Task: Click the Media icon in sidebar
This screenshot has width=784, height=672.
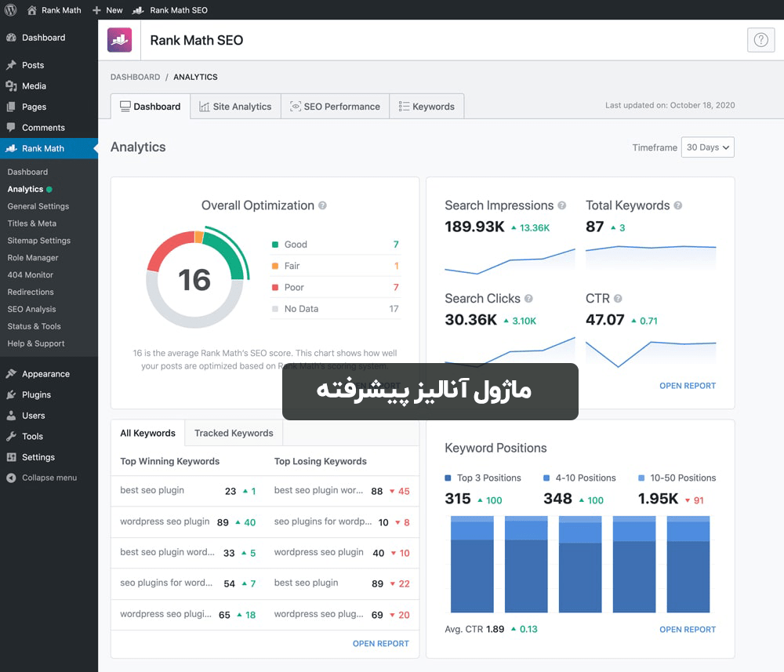Action: [x=11, y=86]
